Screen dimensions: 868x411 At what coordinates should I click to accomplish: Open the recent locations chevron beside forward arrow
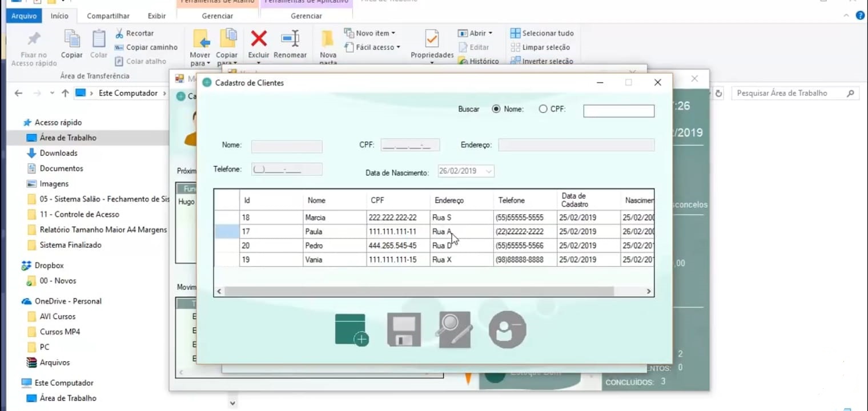[x=52, y=93]
